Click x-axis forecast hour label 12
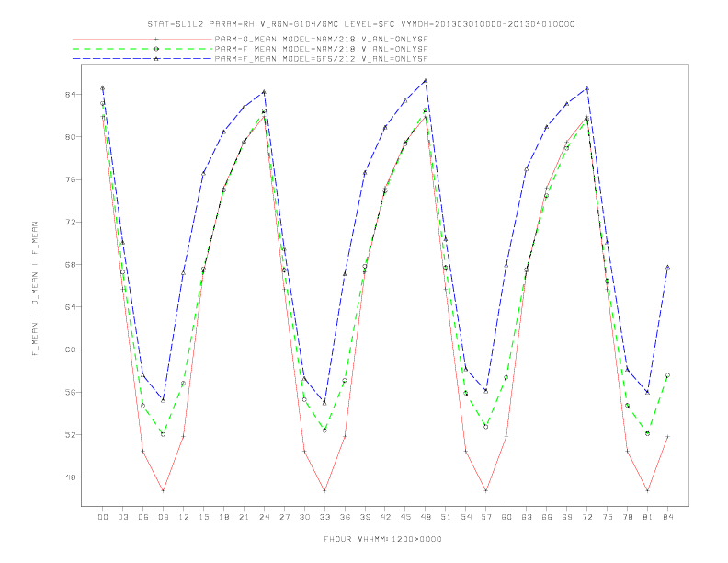This screenshot has width=728, height=563. (x=184, y=517)
